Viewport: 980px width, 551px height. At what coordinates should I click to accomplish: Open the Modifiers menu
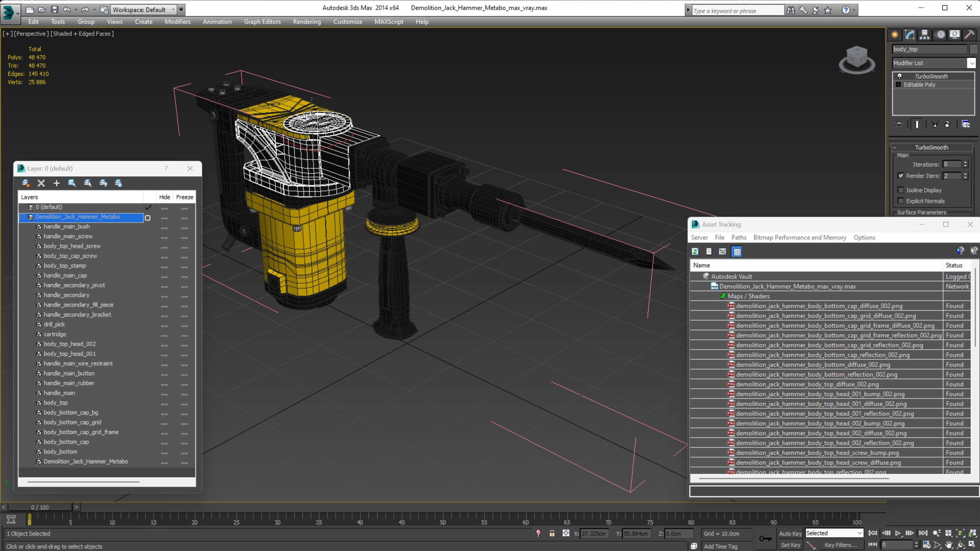coord(177,22)
